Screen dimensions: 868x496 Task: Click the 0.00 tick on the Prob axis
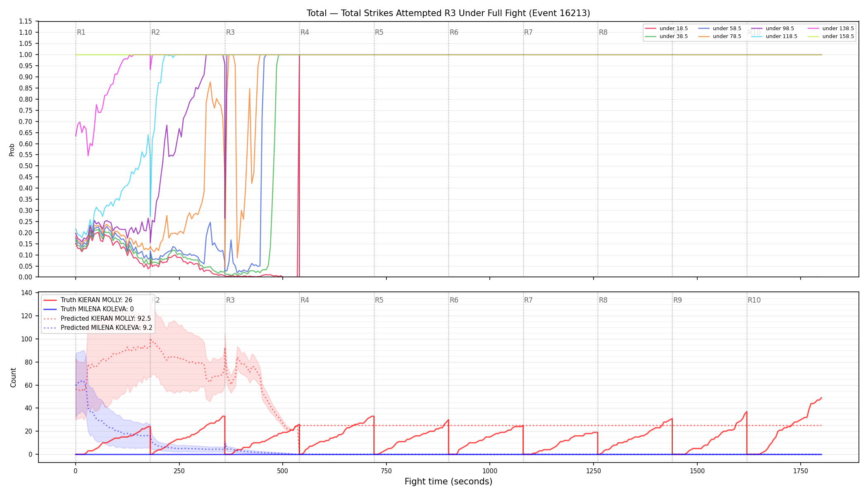pos(26,277)
